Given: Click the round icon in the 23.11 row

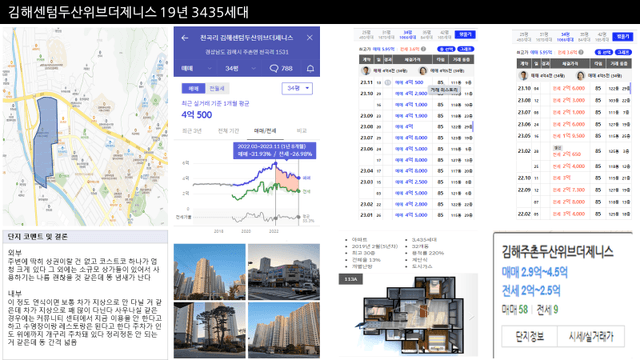Looking at the screenshot, I should pos(388,82).
